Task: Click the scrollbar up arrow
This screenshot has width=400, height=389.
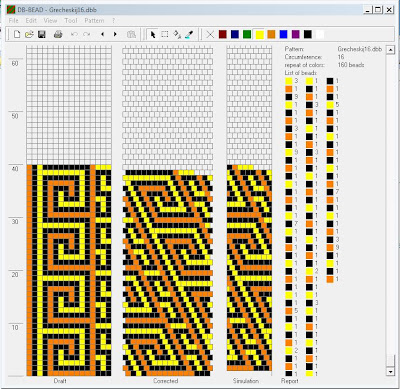Action: tap(390, 50)
